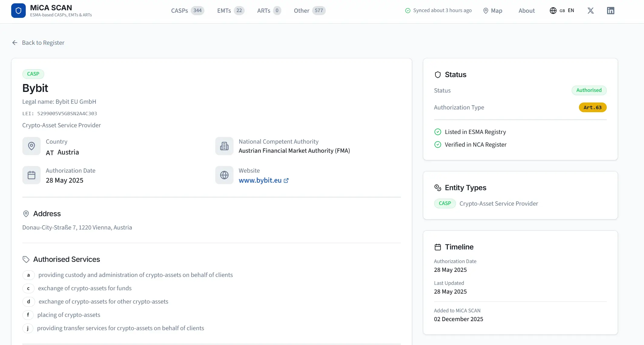
Task: Click 'exchange of crypto-assets for funds' text
Action: coord(85,288)
